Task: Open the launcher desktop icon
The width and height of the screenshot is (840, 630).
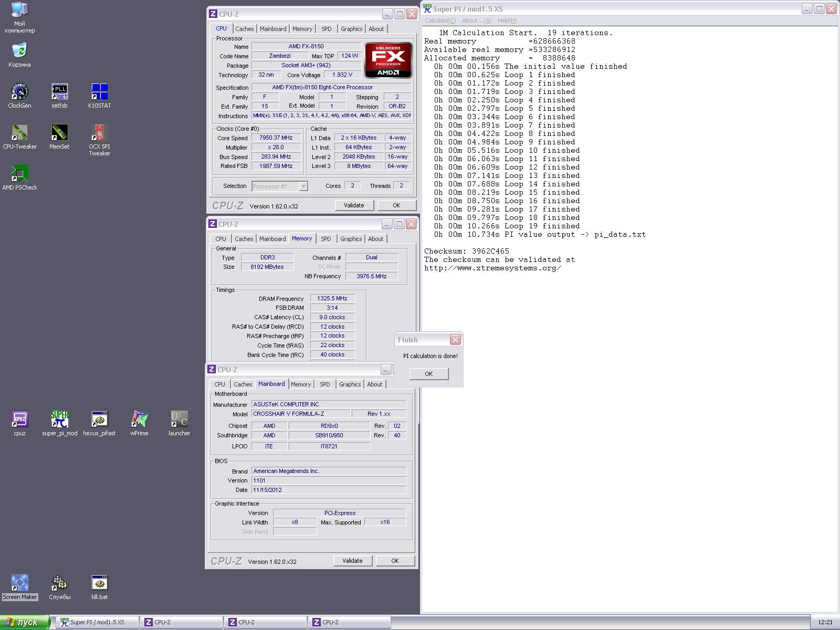Action: [x=179, y=423]
